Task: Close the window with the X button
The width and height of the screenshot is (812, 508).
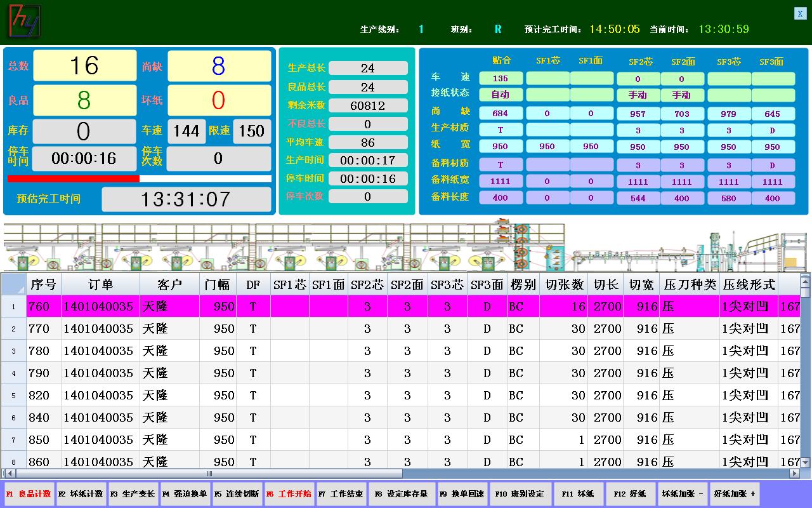Action: (x=800, y=13)
